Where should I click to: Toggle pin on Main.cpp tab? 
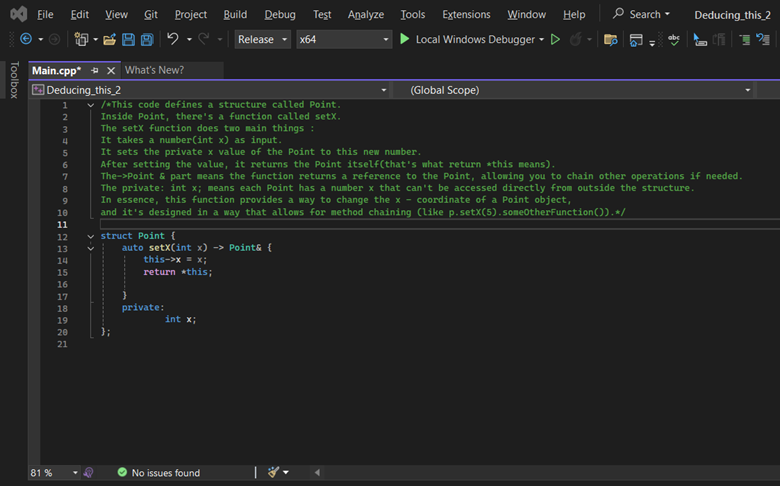95,71
